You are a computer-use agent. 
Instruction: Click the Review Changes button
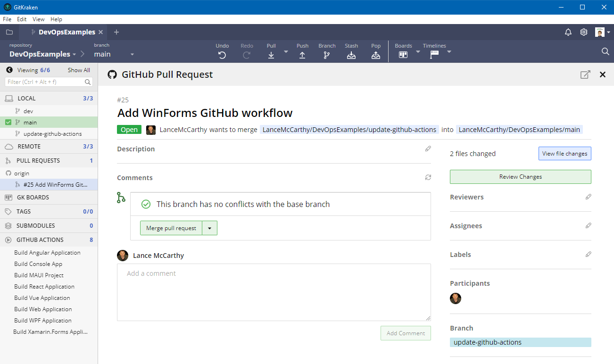coord(520,177)
